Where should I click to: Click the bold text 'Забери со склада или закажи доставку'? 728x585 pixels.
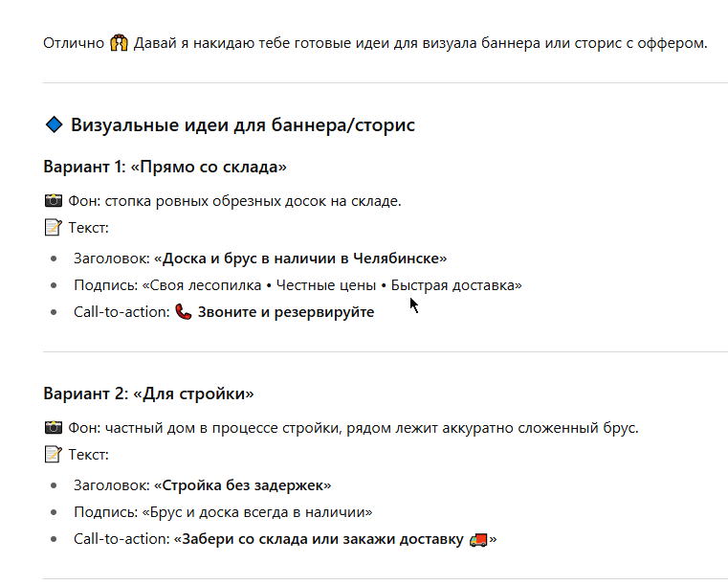[x=322, y=539]
